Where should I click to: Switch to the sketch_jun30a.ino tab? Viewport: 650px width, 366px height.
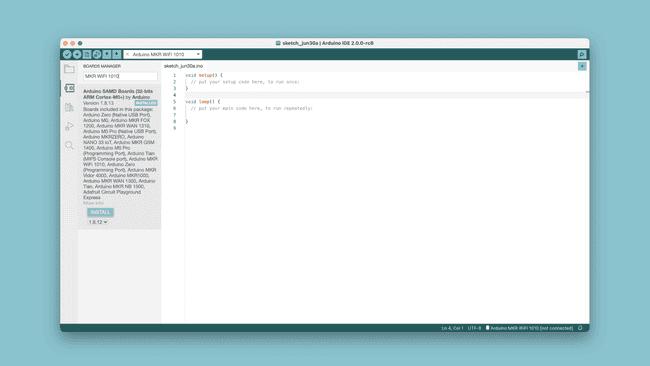point(183,66)
